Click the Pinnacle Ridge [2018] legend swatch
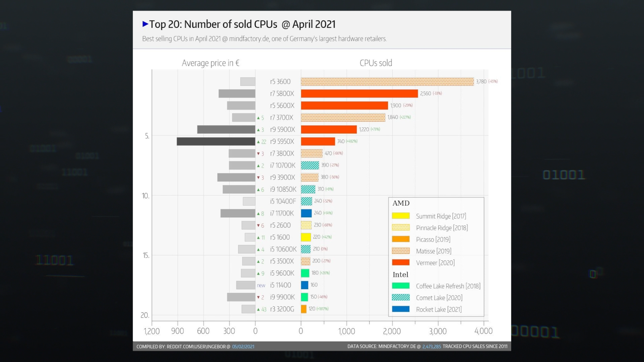The height and width of the screenshot is (362, 644). 401,228
